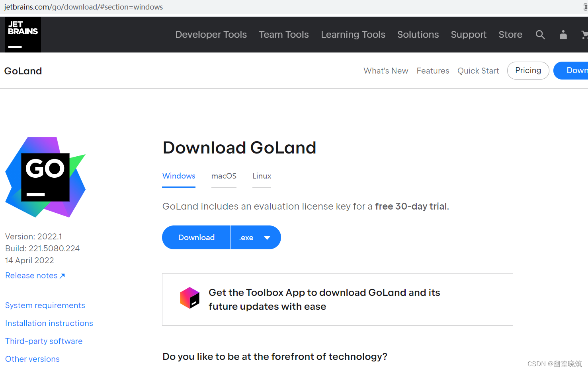
Task: Open Developer Tools menu
Action: click(x=211, y=35)
